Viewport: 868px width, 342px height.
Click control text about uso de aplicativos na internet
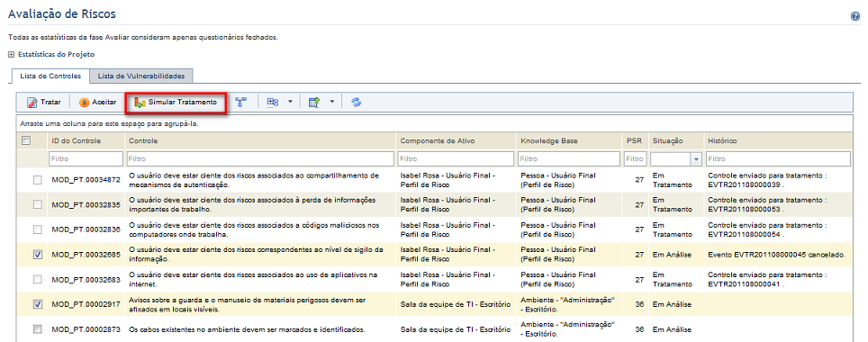253,280
